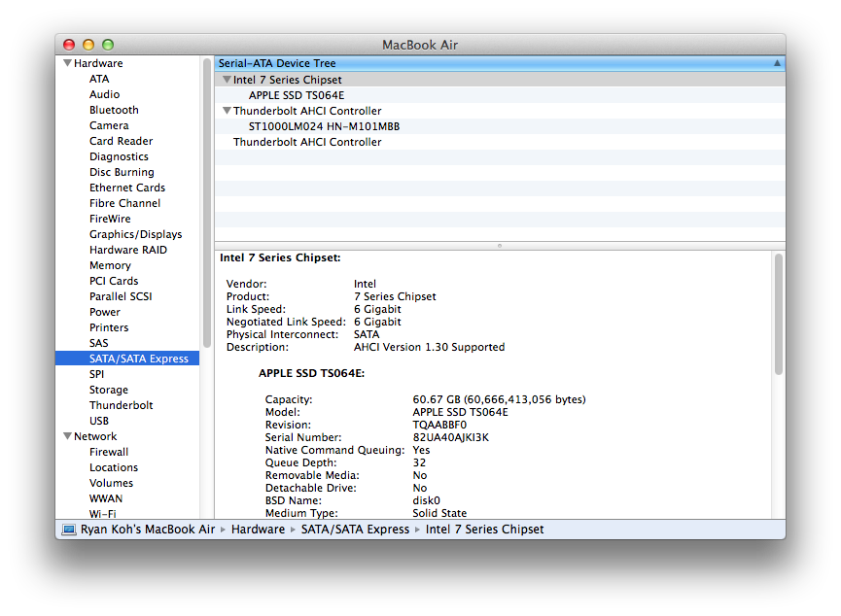This screenshot has width=841, height=616.
Task: Select the highlighted SATA/SATA Express item
Action: 127,359
